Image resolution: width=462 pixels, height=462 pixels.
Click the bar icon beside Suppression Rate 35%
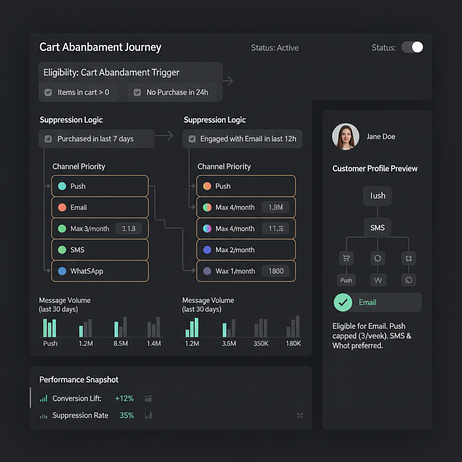pyautogui.click(x=148, y=415)
